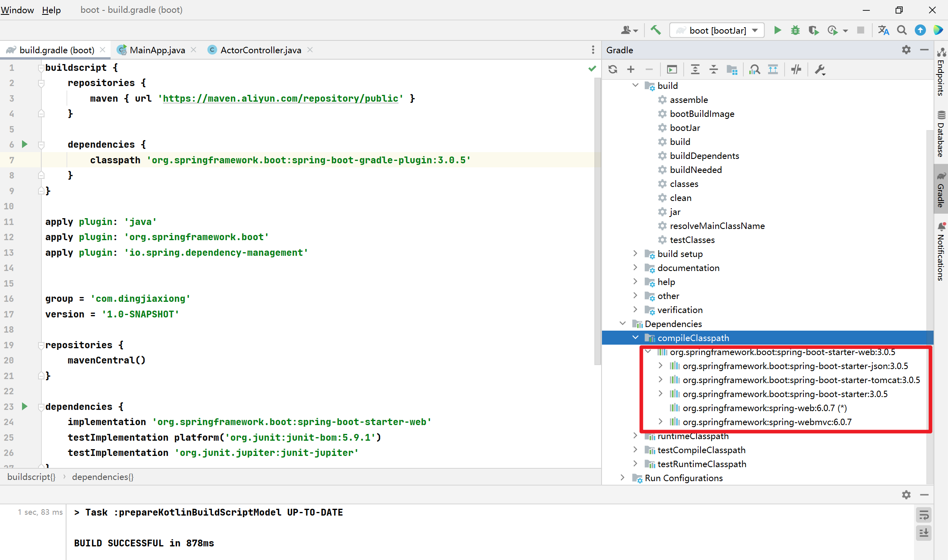
Task: Expand Run Configurations node
Action: (622, 478)
